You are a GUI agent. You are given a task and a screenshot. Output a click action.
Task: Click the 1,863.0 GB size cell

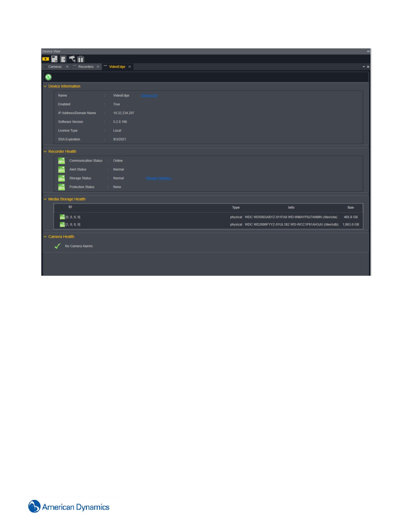351,225
